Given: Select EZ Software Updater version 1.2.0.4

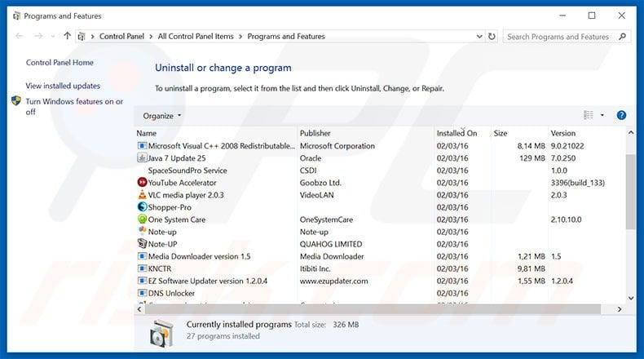Looking at the screenshot, I should pos(207,281).
